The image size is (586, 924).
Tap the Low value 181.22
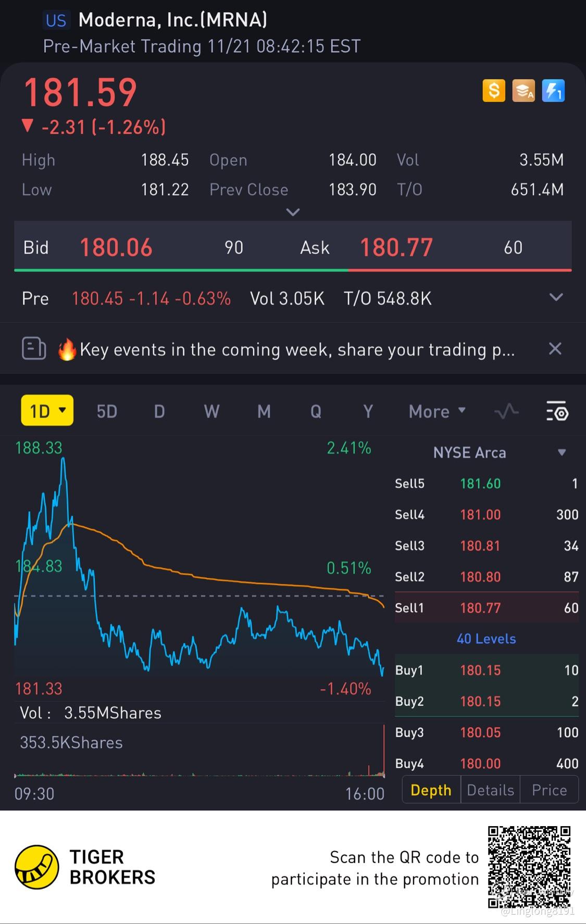click(x=165, y=189)
